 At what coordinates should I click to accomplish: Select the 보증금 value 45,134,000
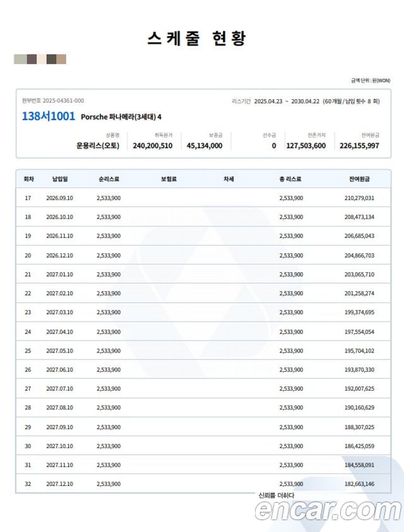[x=205, y=145]
